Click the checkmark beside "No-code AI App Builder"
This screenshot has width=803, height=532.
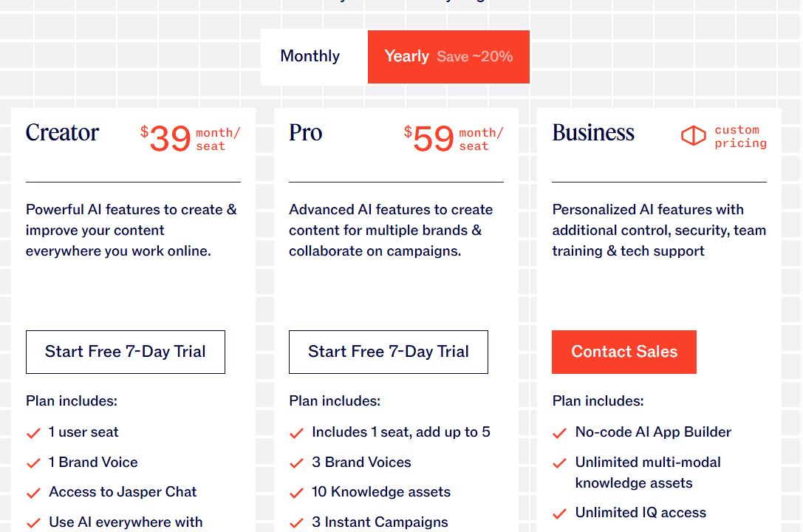559,433
